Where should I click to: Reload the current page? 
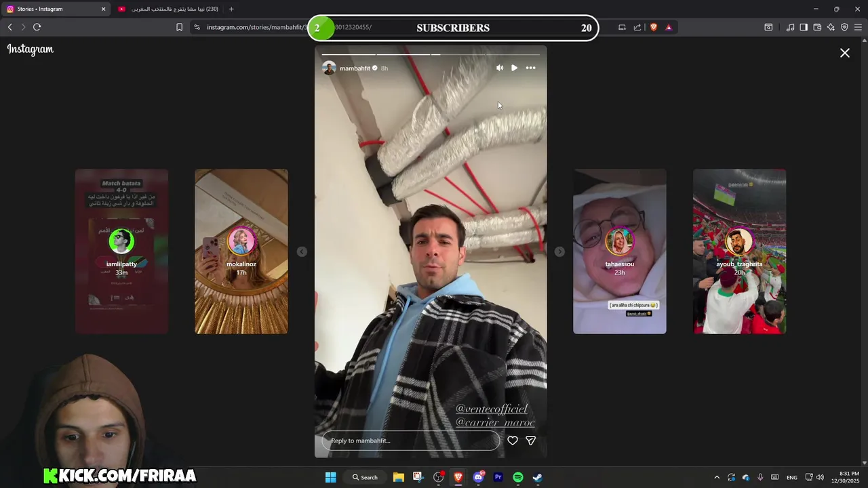tap(37, 27)
